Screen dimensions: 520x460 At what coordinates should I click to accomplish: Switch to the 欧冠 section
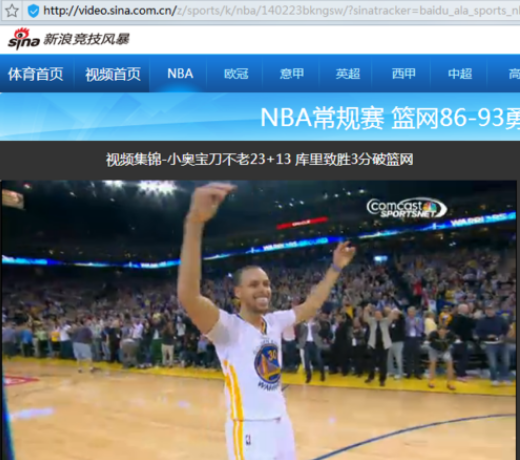(x=236, y=74)
